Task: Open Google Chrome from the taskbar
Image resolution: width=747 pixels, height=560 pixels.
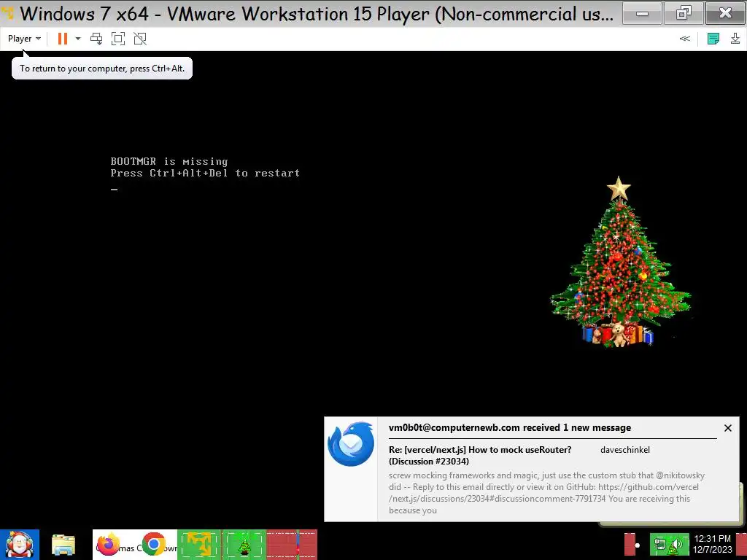Action: (x=153, y=544)
